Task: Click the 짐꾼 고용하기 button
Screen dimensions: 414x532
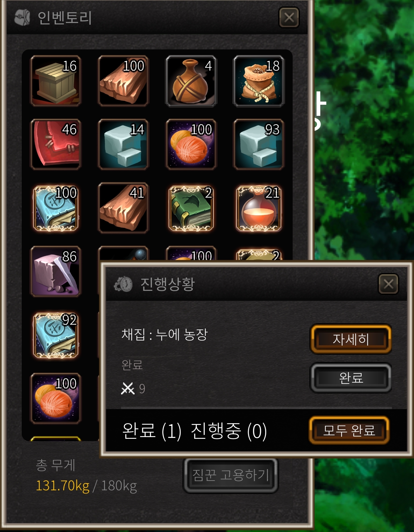Action: 231,475
